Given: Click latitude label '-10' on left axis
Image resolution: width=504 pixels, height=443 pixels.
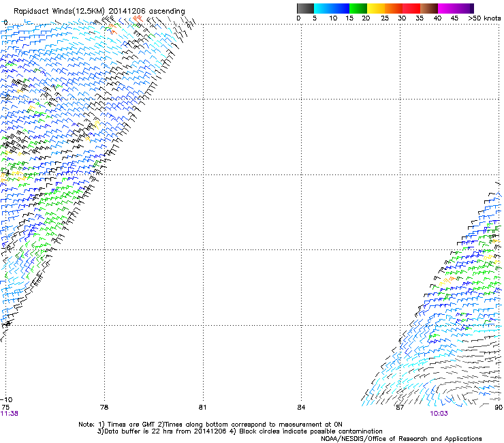Looking at the screenshot, I should coord(6,400).
